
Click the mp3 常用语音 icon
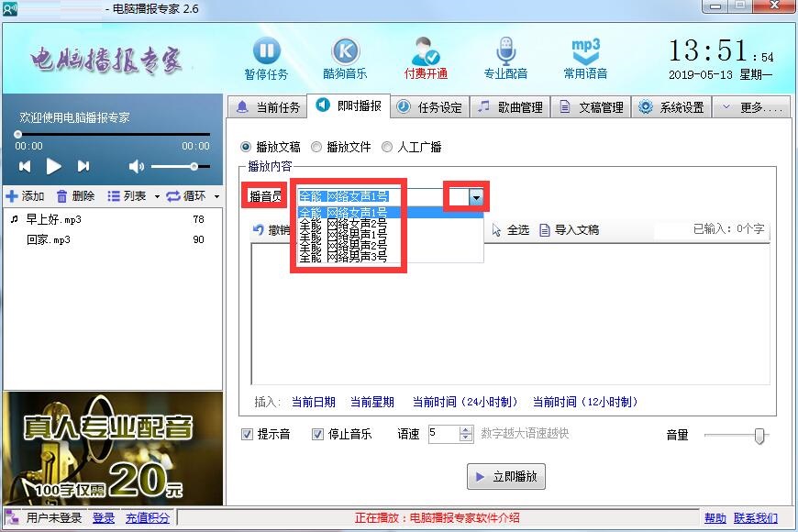point(584,52)
